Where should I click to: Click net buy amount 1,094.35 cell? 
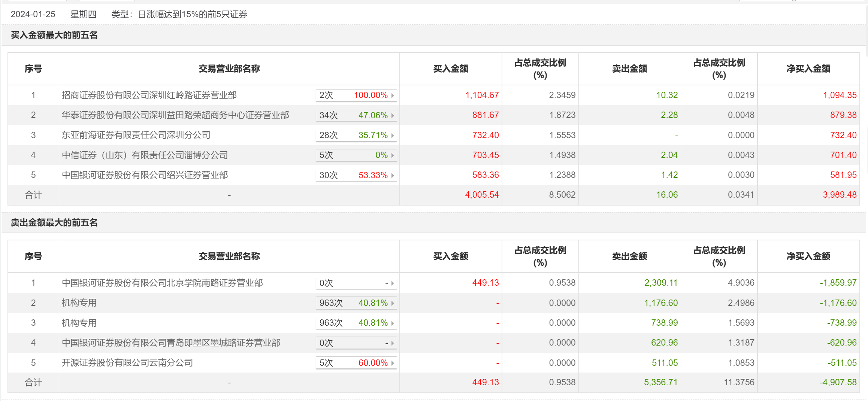click(x=840, y=95)
